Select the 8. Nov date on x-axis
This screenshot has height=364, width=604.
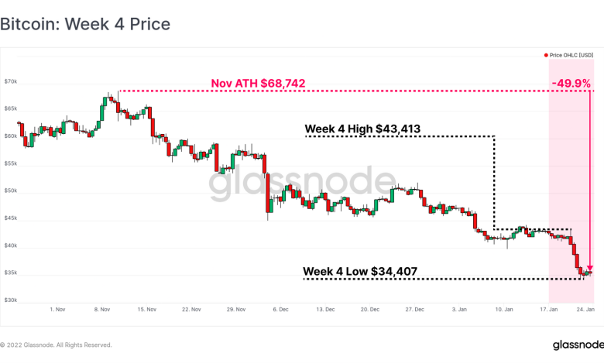[x=102, y=309]
